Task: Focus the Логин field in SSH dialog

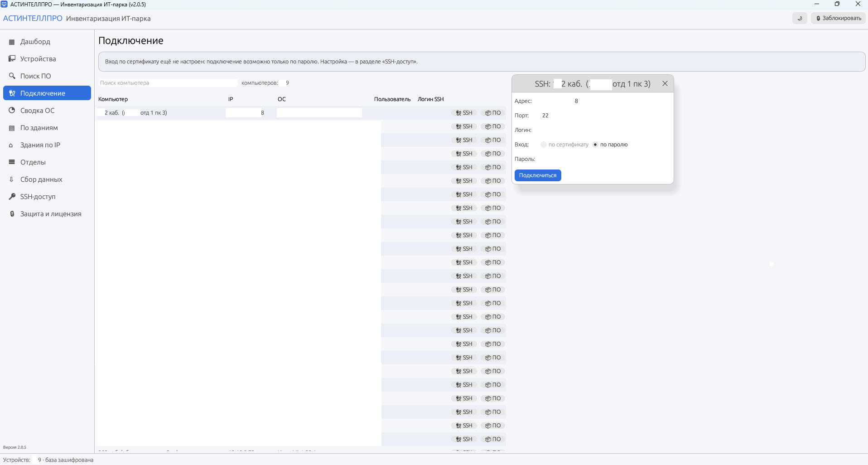Action: 605,130
